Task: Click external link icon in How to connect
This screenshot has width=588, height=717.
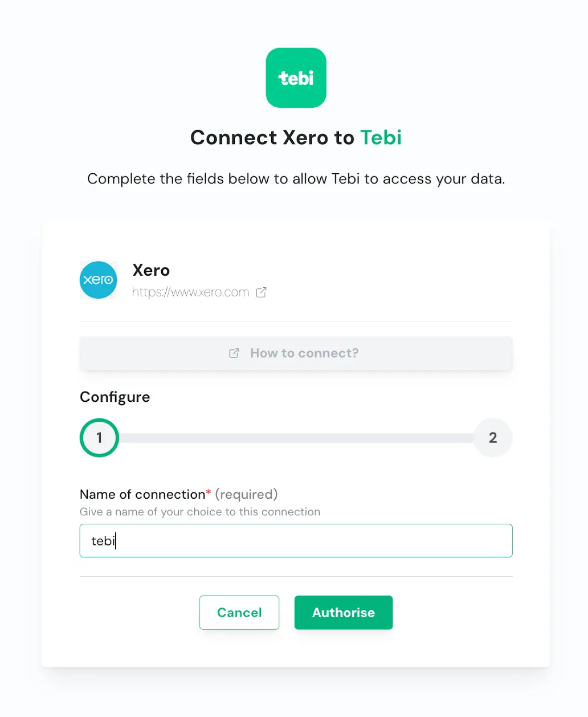Action: point(234,353)
